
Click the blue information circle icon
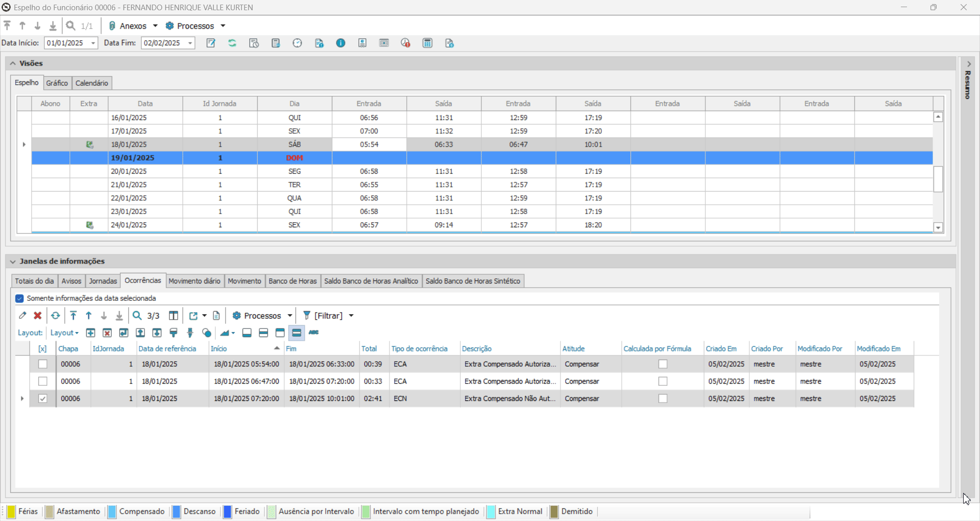(341, 43)
